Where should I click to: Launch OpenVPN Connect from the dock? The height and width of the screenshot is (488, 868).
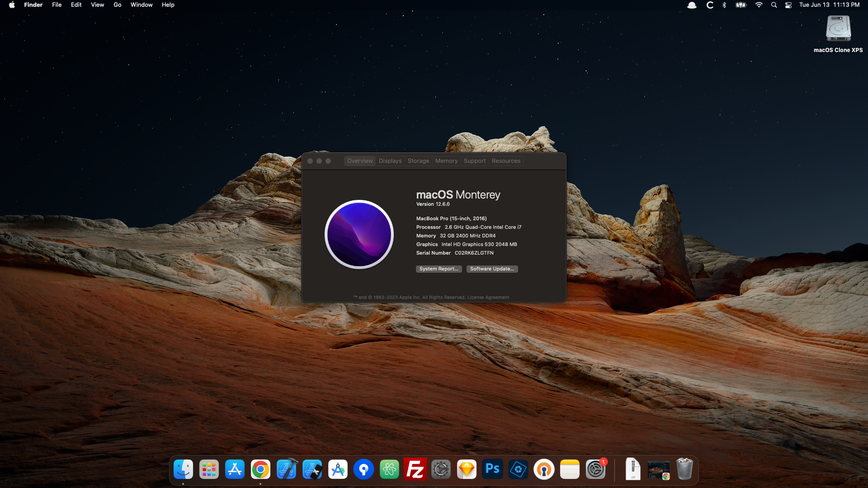[544, 469]
